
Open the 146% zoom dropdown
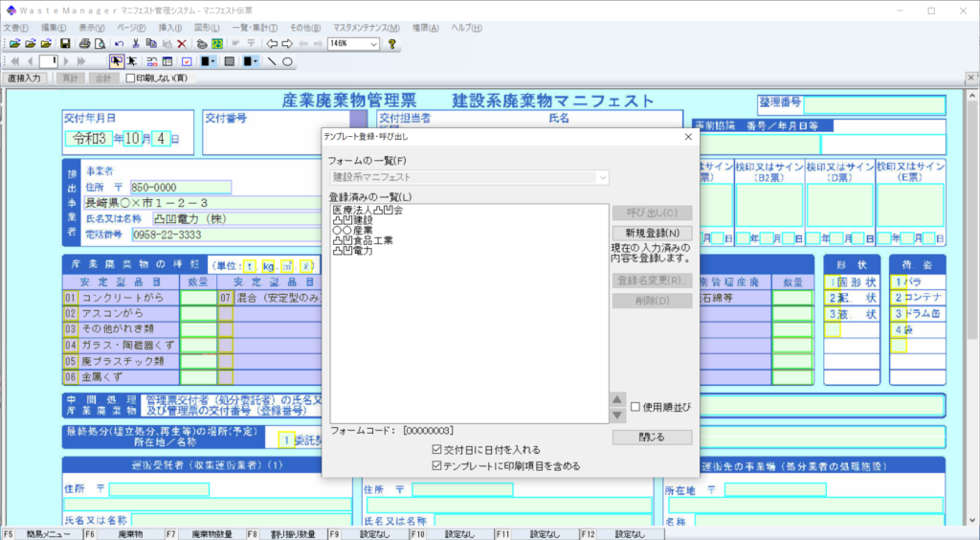coord(374,44)
